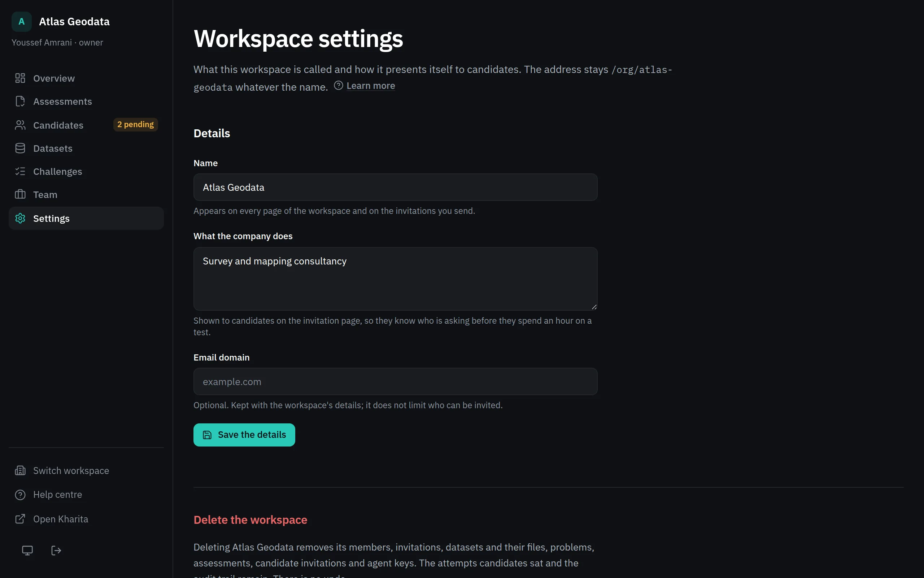Open the Candidates section

pyautogui.click(x=86, y=125)
